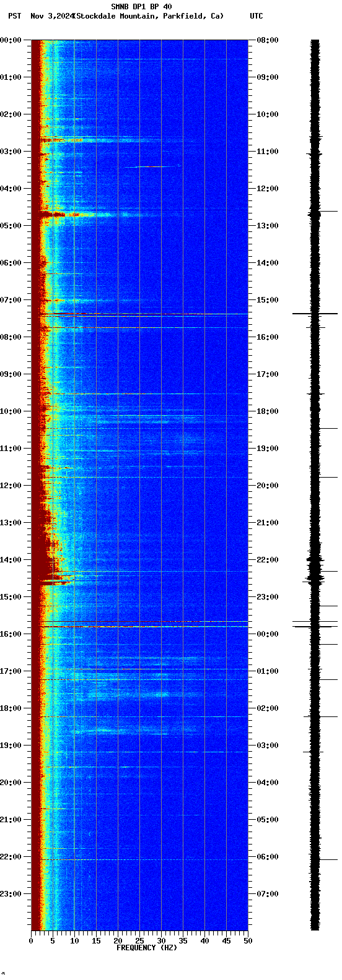Click the frequency tick label '10'

coord(74,941)
